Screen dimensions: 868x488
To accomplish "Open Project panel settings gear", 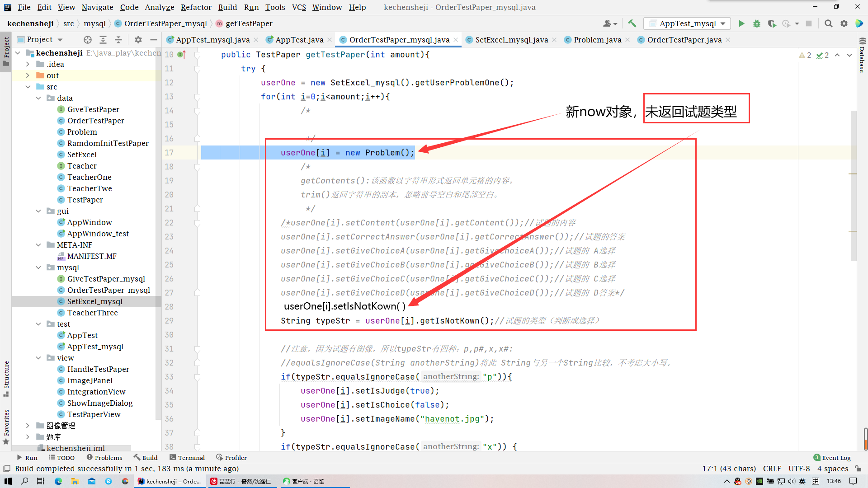I will 138,40.
